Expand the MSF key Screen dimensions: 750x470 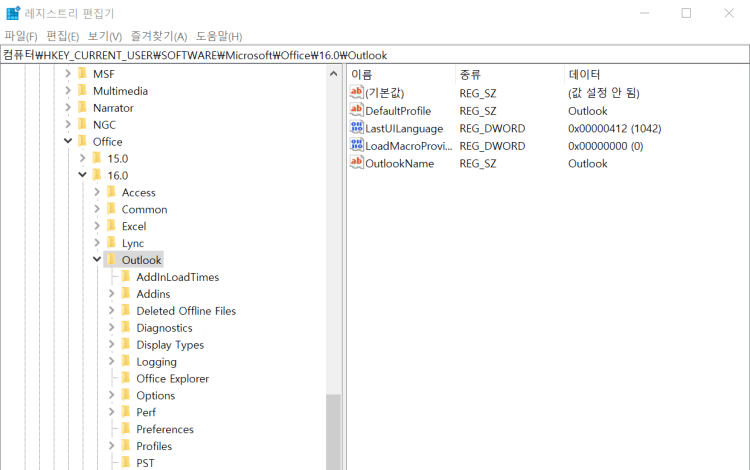pyautogui.click(x=68, y=74)
